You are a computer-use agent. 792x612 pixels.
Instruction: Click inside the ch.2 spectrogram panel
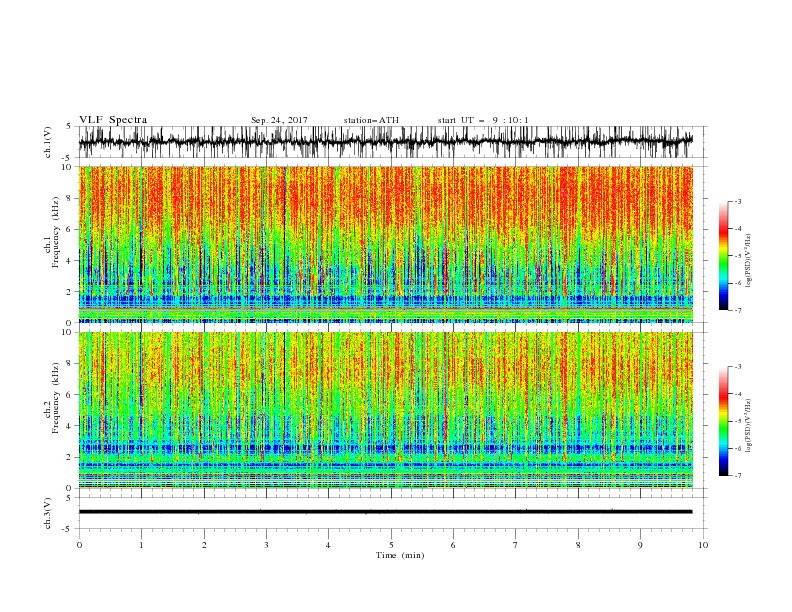pyautogui.click(x=385, y=410)
